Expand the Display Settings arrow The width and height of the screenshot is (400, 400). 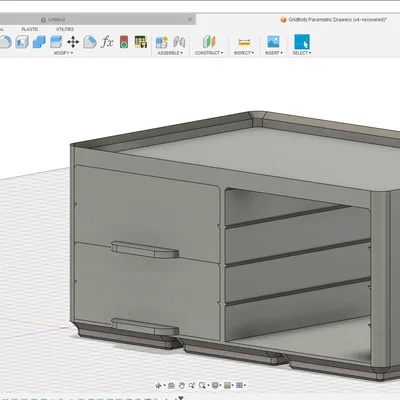coord(221,386)
